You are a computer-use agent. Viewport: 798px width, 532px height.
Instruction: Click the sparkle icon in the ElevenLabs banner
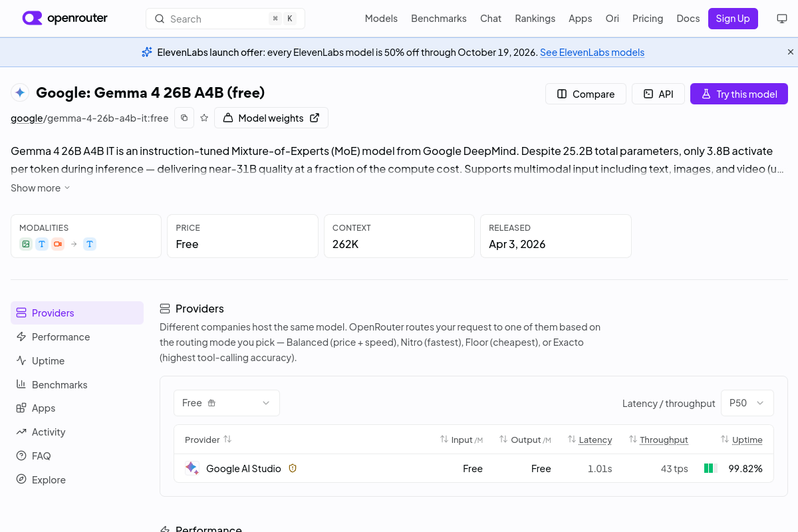(147, 52)
